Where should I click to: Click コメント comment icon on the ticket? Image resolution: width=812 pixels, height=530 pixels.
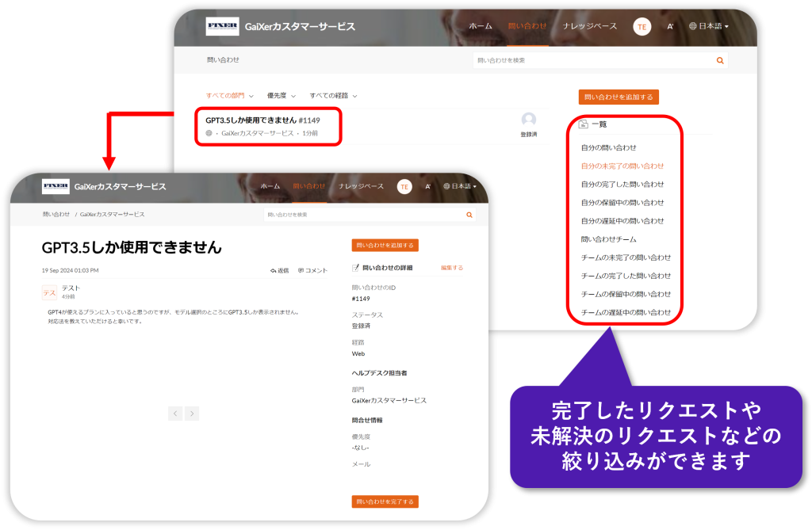click(312, 270)
